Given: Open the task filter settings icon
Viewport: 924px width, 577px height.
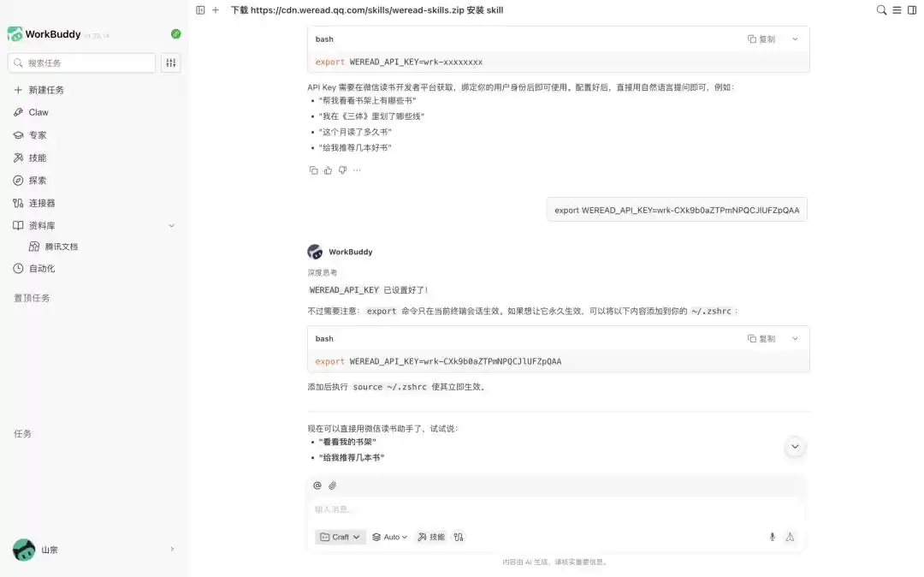Looking at the screenshot, I should (171, 63).
